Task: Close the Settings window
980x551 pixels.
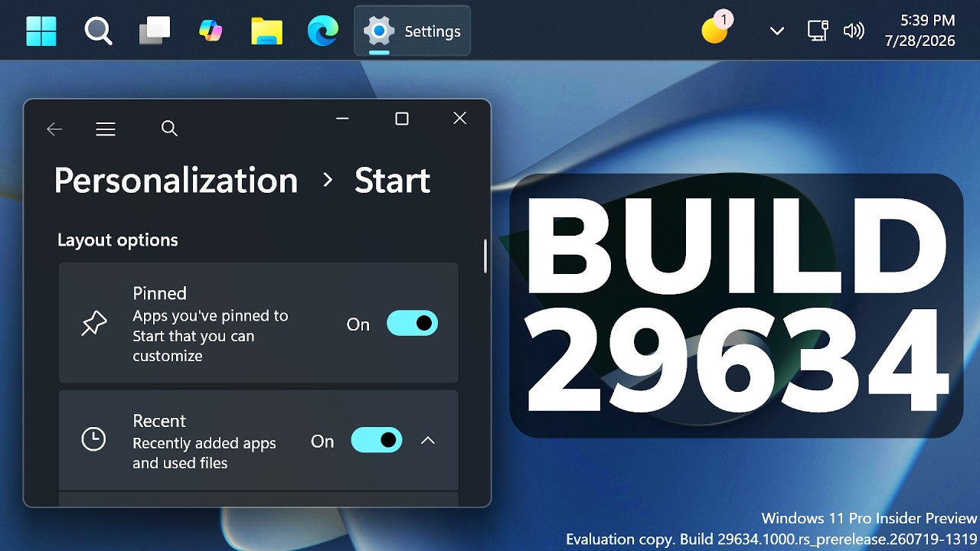Action: (x=459, y=118)
